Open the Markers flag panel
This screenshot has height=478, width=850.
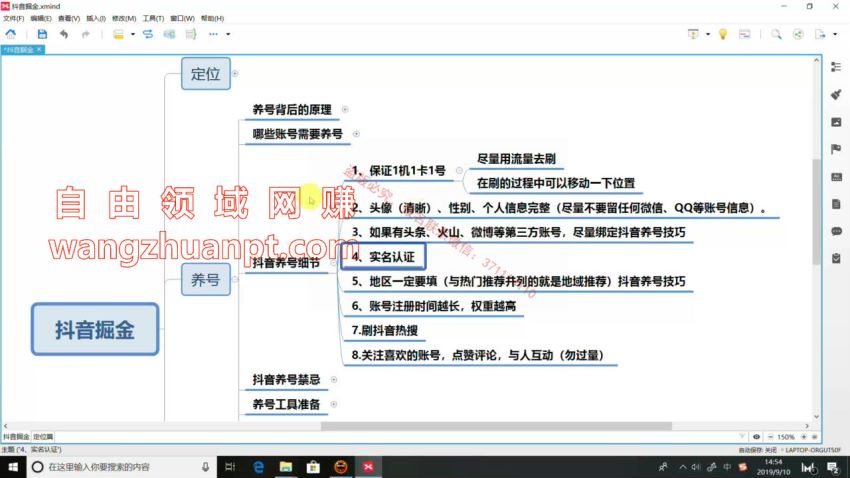tap(836, 149)
